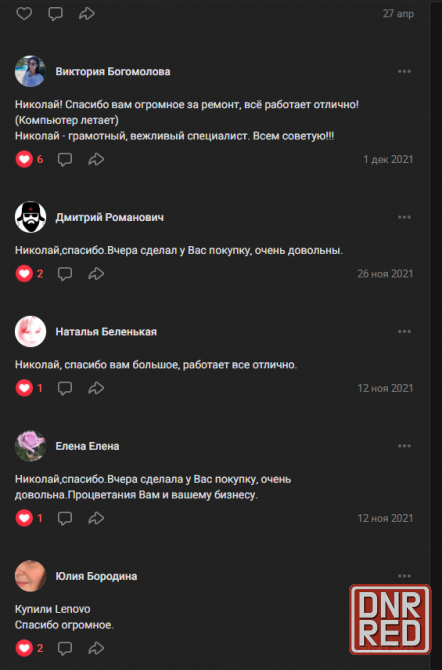Open three-dots menu on Дмитрий Романович's post
This screenshot has height=670, width=442.
[x=404, y=217]
